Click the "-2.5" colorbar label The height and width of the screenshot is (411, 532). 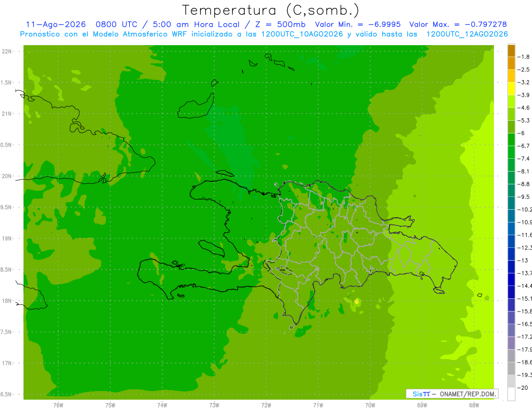click(x=524, y=70)
